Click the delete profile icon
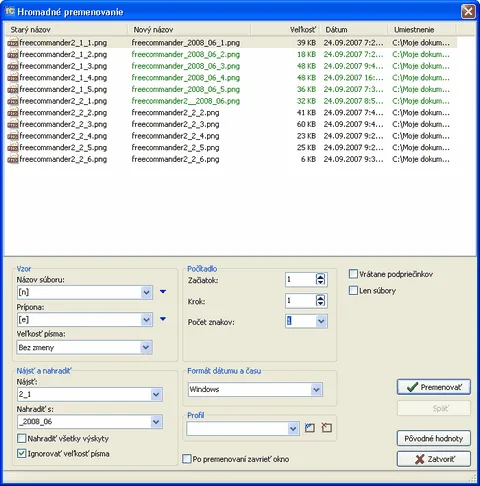Viewport: 480px width, 486px height. [x=327, y=428]
